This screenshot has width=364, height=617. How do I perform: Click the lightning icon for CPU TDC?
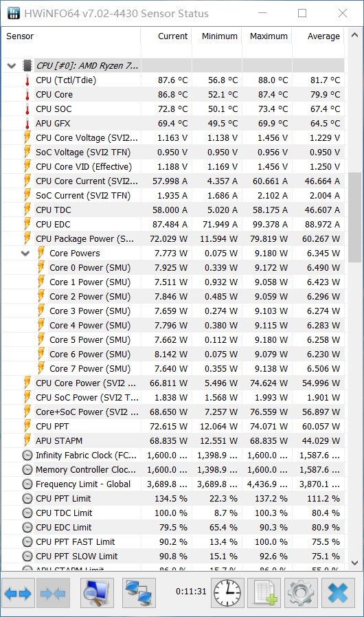27,210
